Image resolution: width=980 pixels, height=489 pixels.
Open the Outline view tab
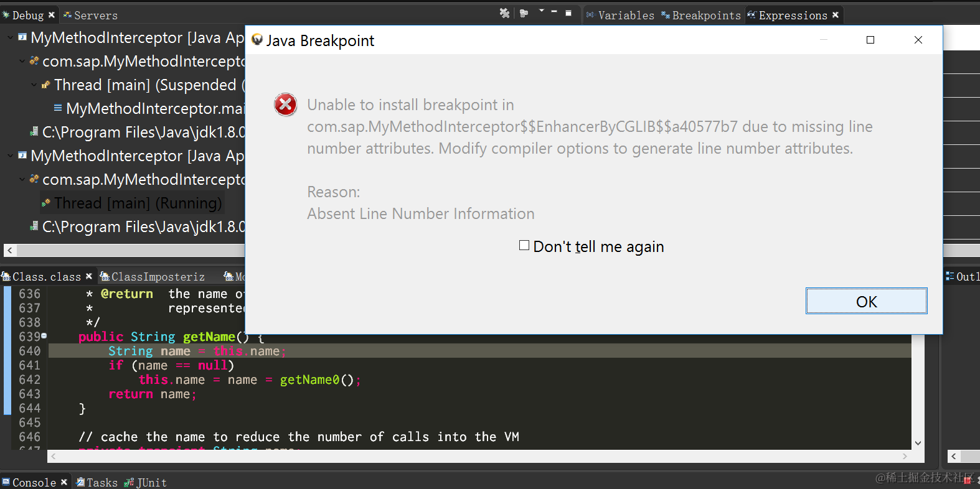coord(963,276)
